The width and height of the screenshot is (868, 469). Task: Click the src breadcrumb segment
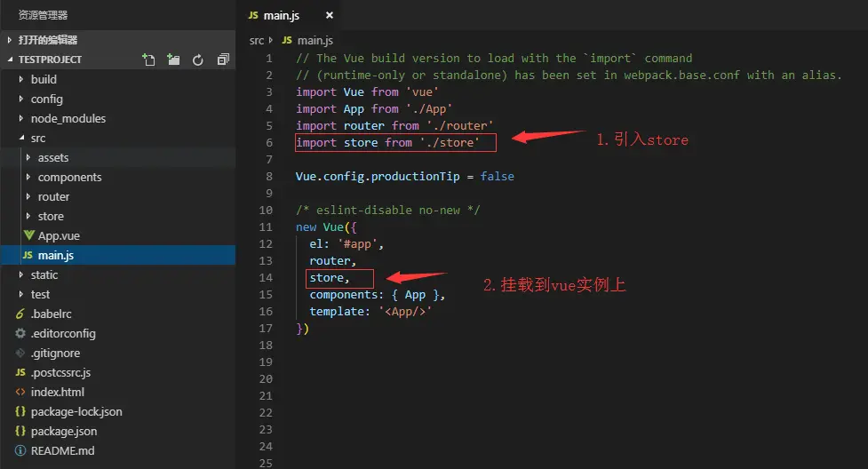point(256,41)
